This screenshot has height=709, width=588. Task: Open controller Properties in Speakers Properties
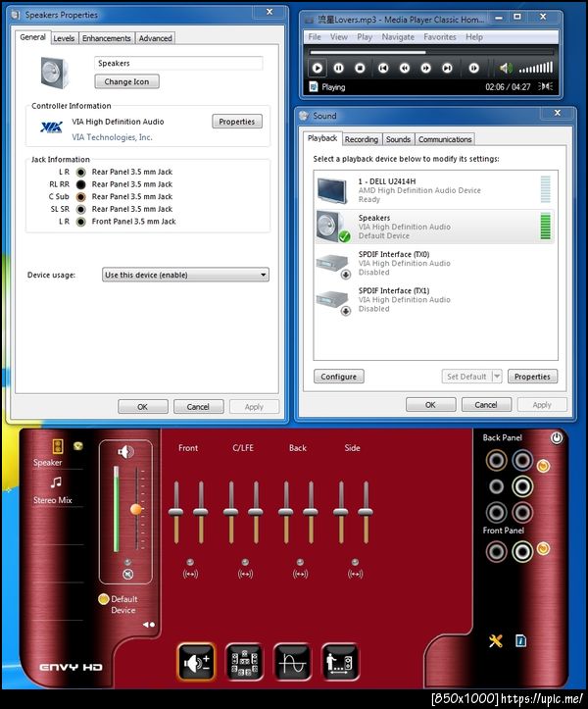(x=237, y=122)
